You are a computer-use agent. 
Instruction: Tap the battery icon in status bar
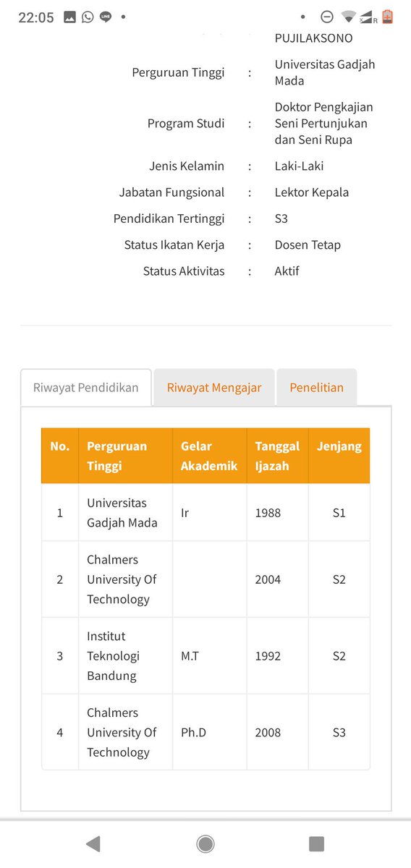[x=388, y=17]
